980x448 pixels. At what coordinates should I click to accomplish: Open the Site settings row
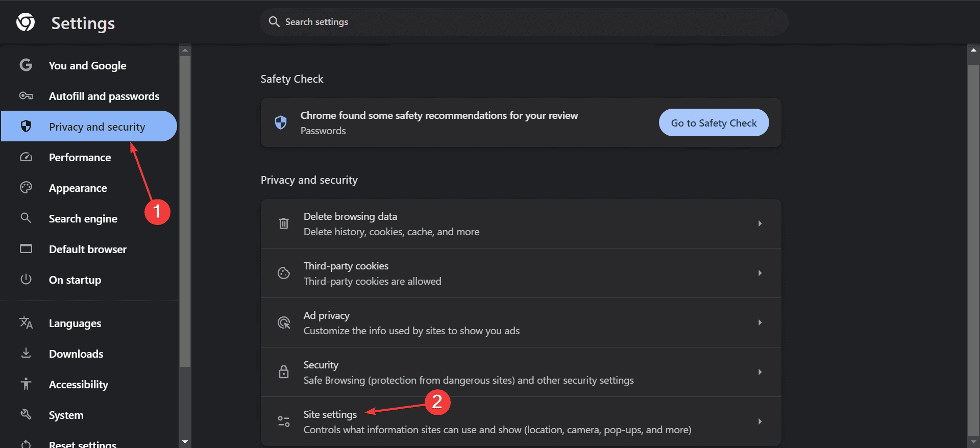tap(521, 421)
